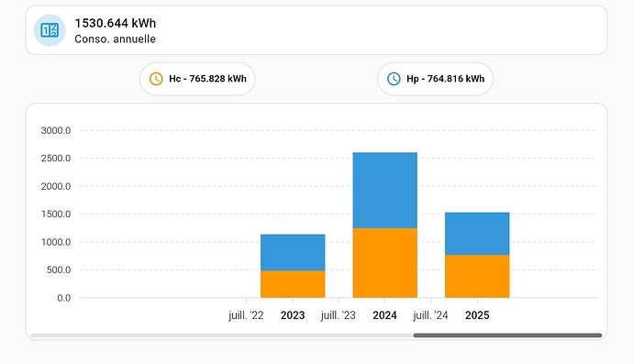Click the juill. '22 x-axis label
The image size is (633, 364).
(x=246, y=315)
